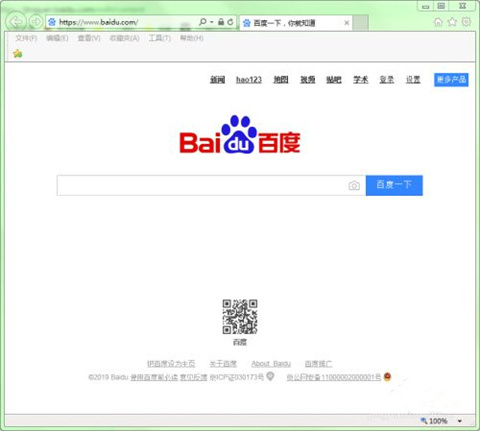
Task: Click the 设置 link
Action: tap(413, 80)
